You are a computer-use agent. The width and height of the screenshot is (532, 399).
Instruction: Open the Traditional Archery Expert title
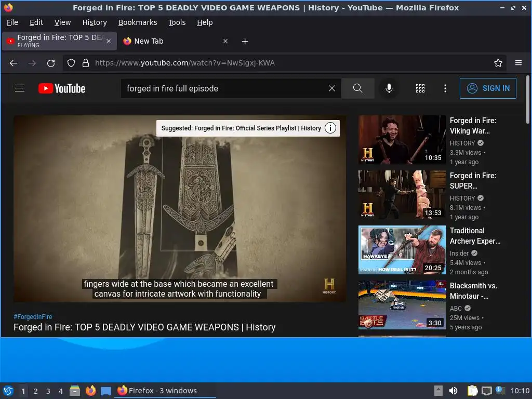coord(475,236)
